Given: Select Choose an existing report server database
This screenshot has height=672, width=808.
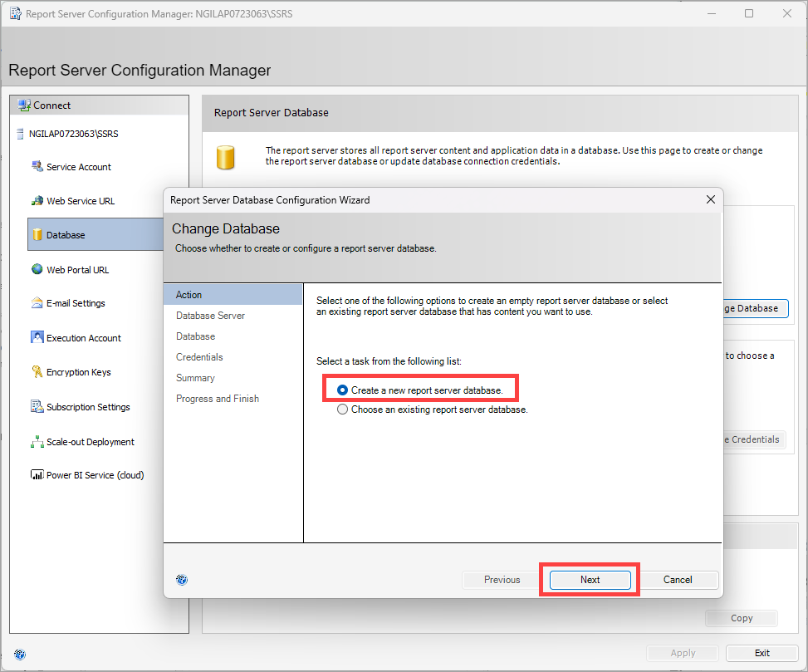Looking at the screenshot, I should [433, 410].
